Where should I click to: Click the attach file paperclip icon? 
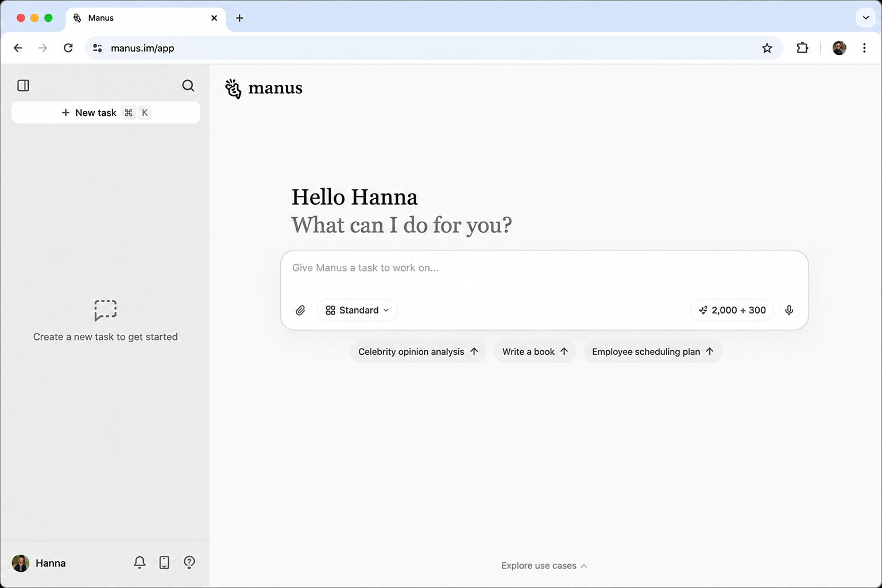[300, 310]
